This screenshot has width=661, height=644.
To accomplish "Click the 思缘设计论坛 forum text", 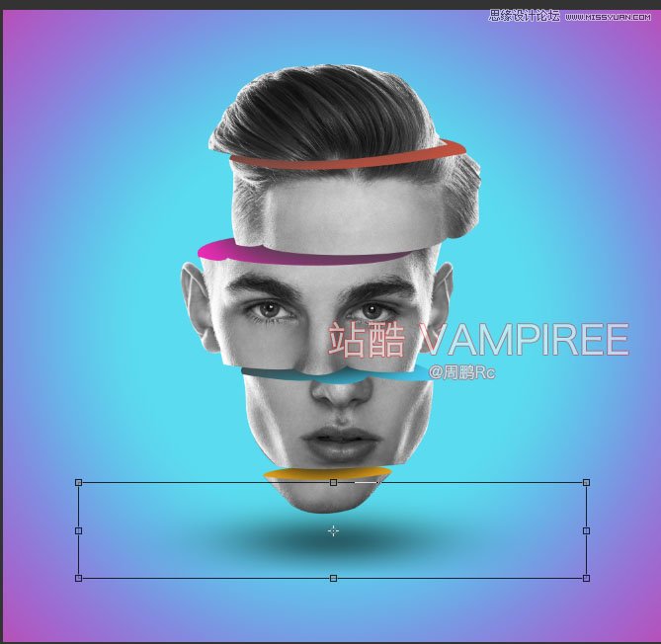I will point(524,16).
